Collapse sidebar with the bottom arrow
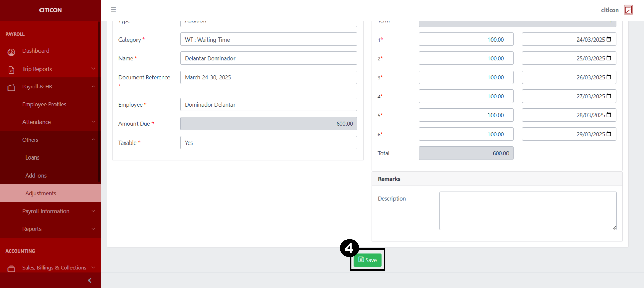Screen dimensions: 644x288 [x=90, y=281]
